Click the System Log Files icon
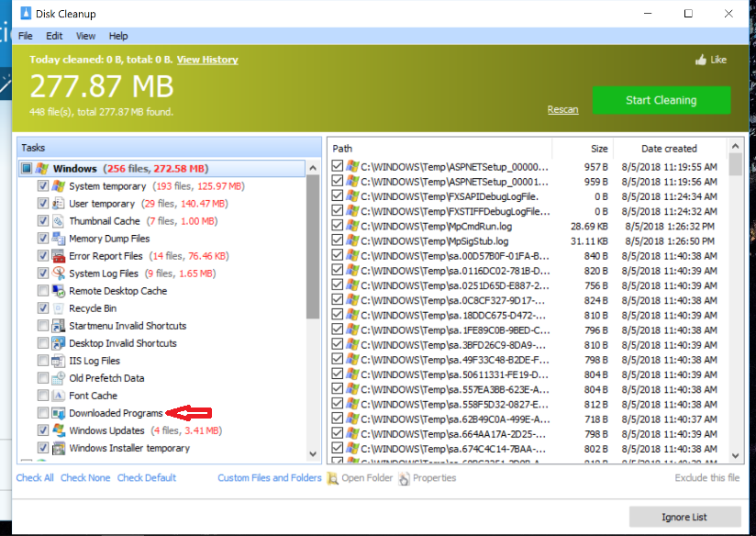The width and height of the screenshot is (756, 536). pyautogui.click(x=59, y=274)
